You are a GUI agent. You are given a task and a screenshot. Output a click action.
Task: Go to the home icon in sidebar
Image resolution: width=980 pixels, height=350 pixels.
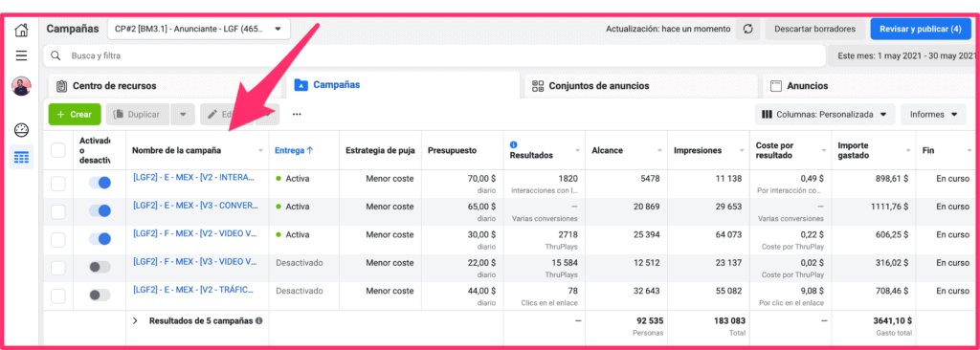tap(22, 30)
